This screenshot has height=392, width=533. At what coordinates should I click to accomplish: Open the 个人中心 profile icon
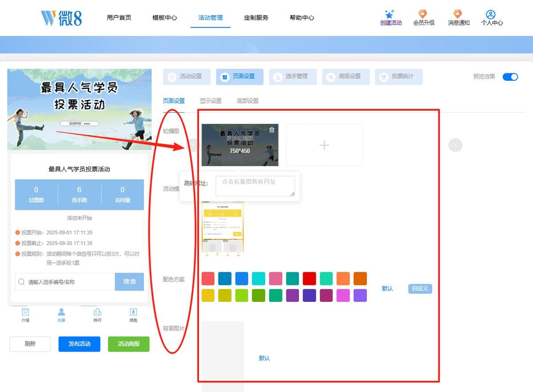click(x=491, y=14)
